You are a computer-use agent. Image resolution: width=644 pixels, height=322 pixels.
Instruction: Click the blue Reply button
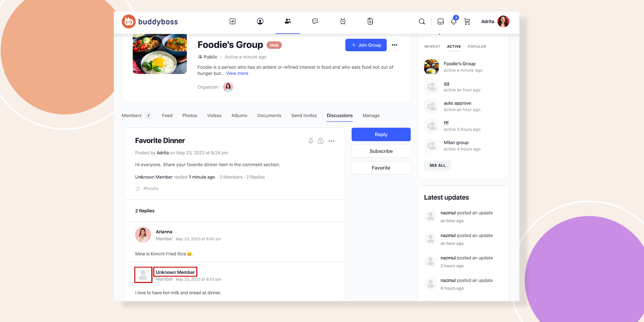[x=381, y=134]
